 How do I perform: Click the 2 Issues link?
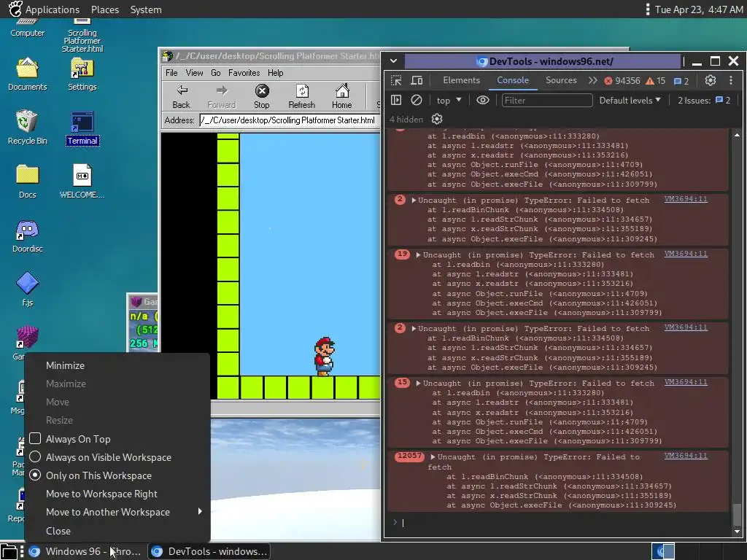[704, 101]
